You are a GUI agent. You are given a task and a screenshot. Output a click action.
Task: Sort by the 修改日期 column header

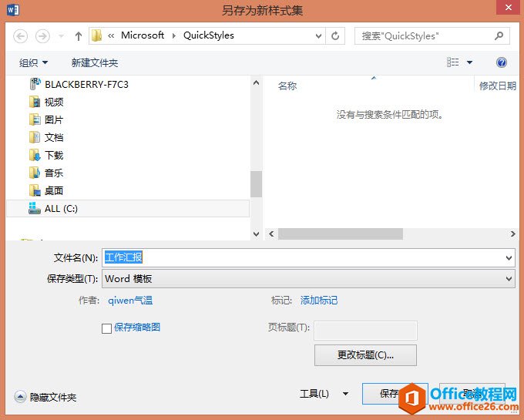498,86
